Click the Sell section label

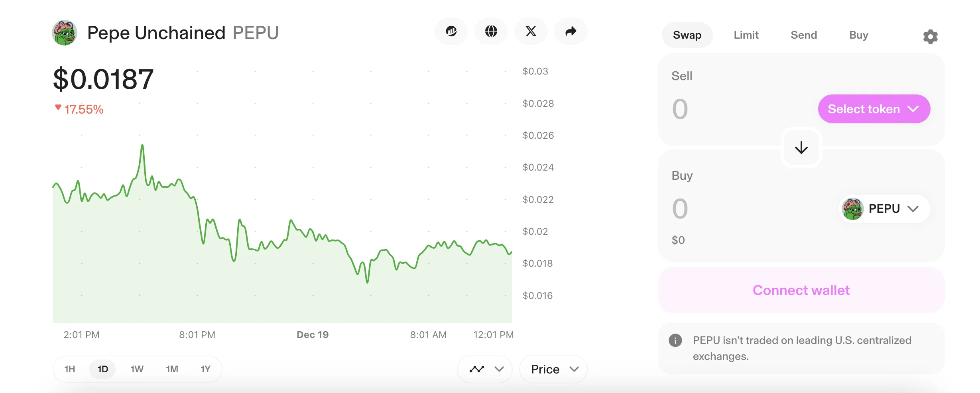click(682, 76)
